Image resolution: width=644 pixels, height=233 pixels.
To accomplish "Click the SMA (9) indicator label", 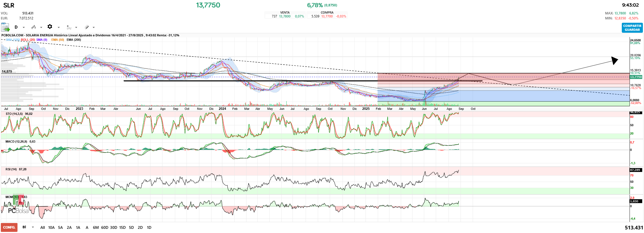I will pyautogui.click(x=42, y=40).
